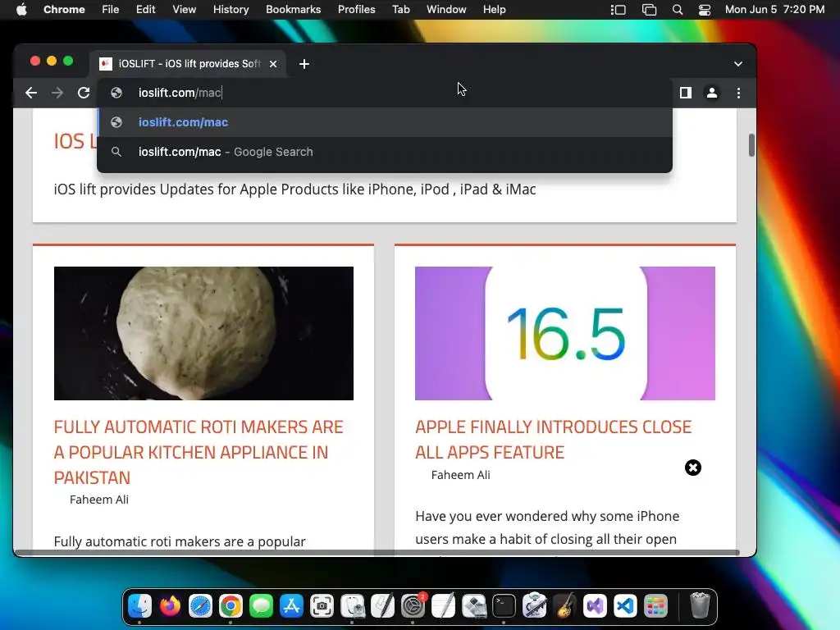Click Faheem Ali under the roti article

99,500
